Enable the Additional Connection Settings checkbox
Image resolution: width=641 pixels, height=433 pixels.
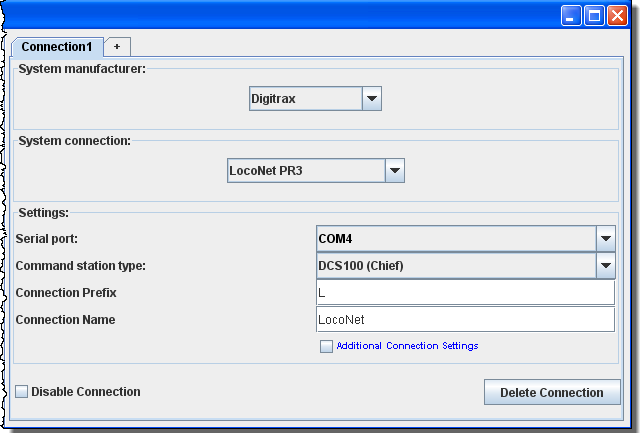[x=326, y=347]
